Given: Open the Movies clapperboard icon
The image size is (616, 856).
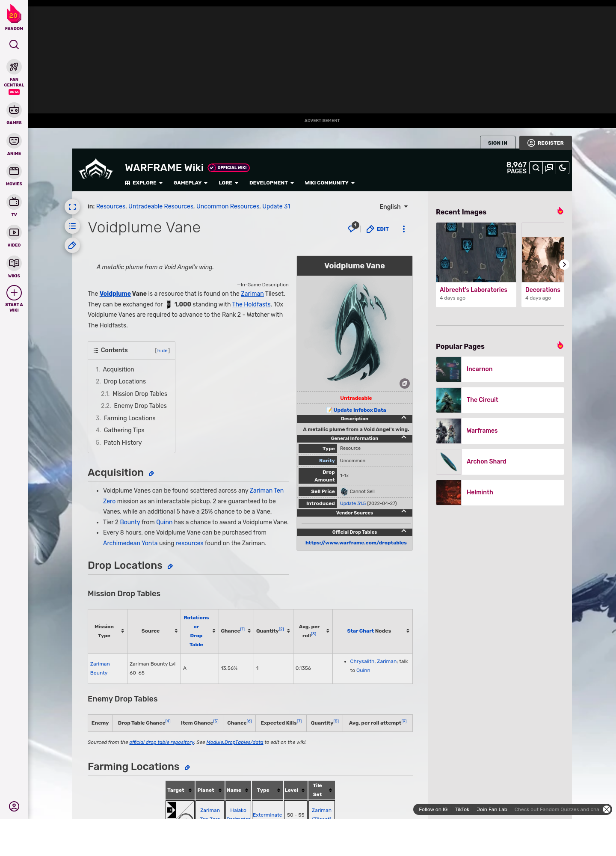Looking at the screenshot, I should click(x=14, y=171).
